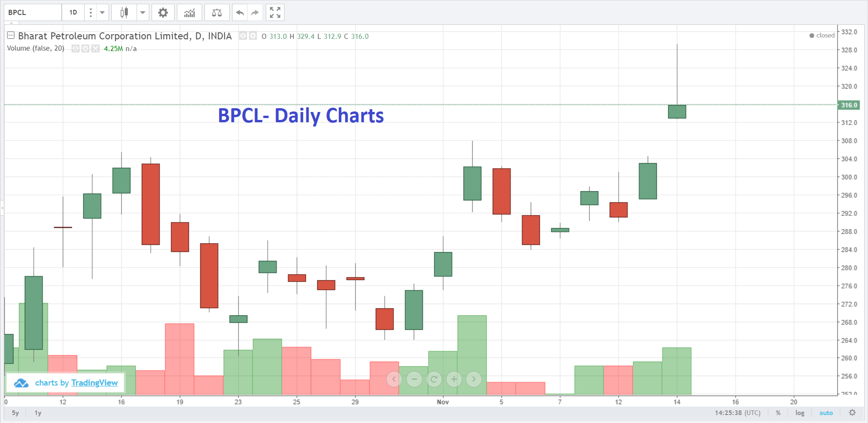Undo last chart action
The width and height of the screenshot is (868, 423).
coord(240,13)
